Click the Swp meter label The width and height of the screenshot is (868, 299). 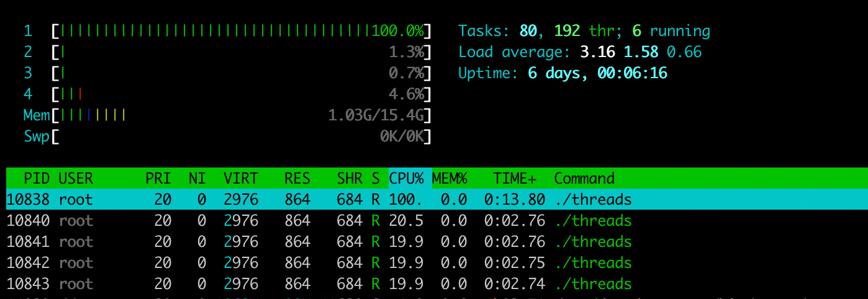point(37,136)
